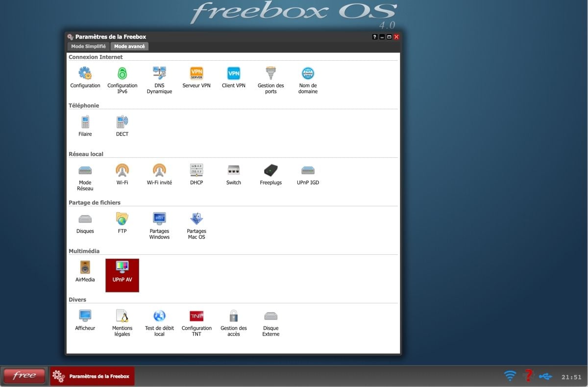
Task: Open Gestion des ports
Action: [x=271, y=81]
